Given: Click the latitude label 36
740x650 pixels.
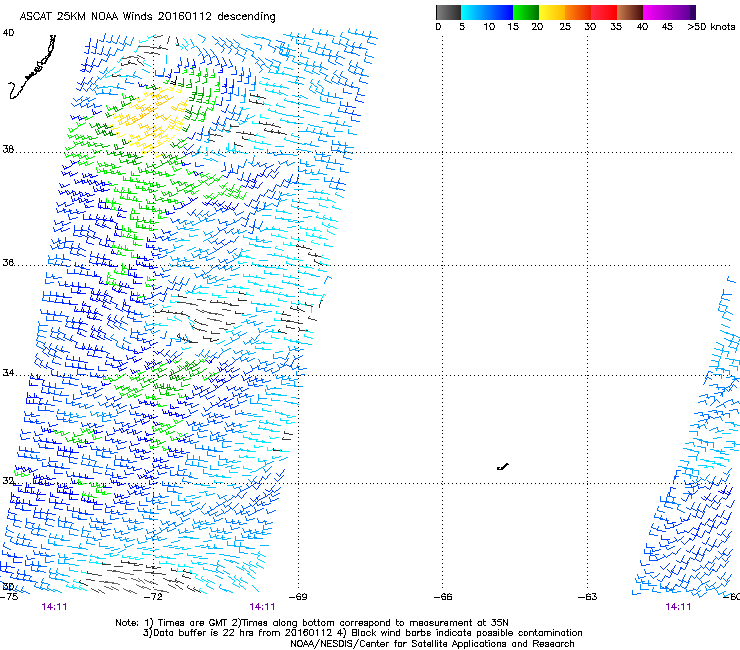Looking at the screenshot, I should [8, 262].
